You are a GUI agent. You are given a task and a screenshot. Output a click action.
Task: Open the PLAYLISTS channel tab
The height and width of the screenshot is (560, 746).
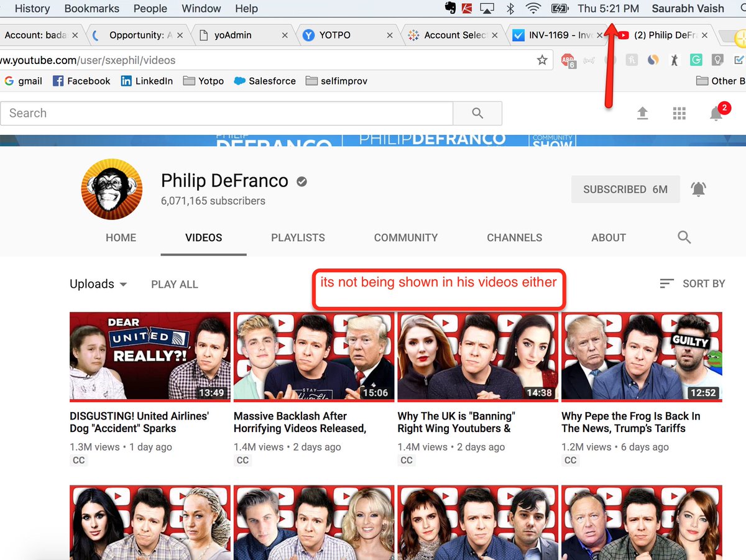[x=298, y=237]
